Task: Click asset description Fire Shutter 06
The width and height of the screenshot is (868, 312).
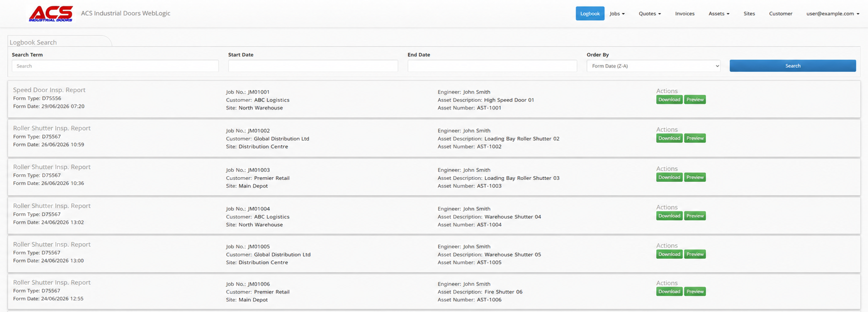Action: click(x=503, y=292)
